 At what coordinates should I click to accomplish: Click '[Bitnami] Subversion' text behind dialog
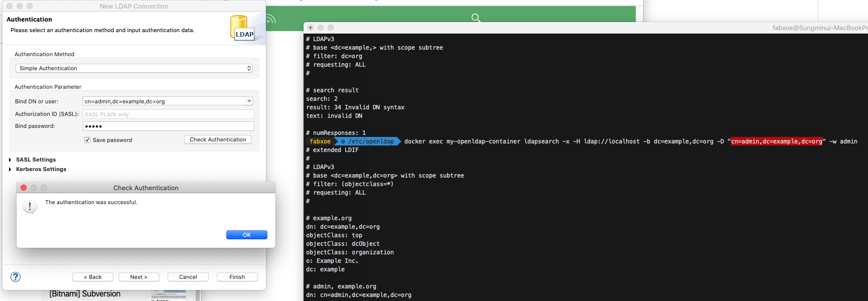pyautogui.click(x=85, y=294)
